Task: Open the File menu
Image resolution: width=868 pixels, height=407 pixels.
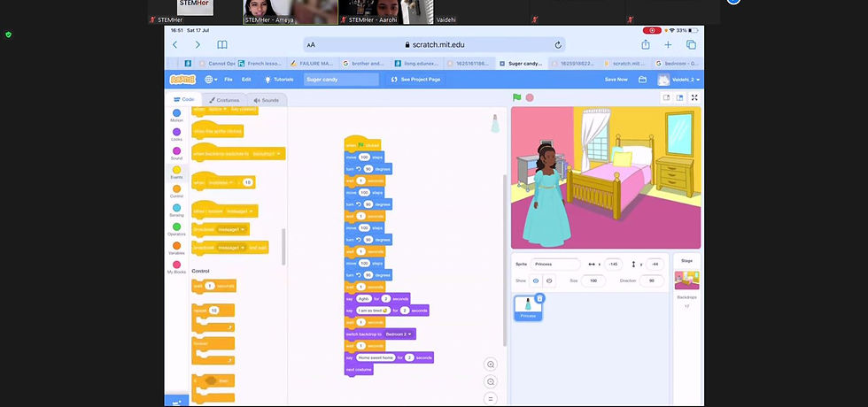Action: tap(229, 80)
